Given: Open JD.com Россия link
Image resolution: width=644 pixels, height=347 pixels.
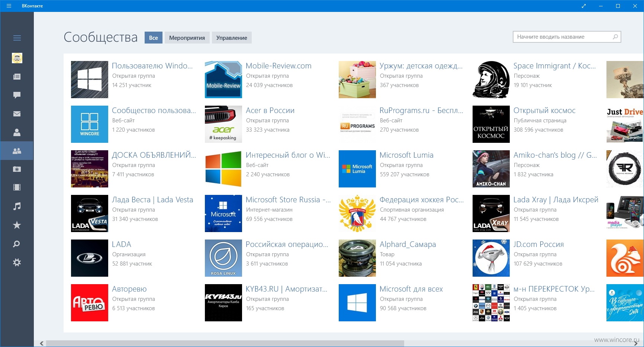Looking at the screenshot, I should point(538,244).
